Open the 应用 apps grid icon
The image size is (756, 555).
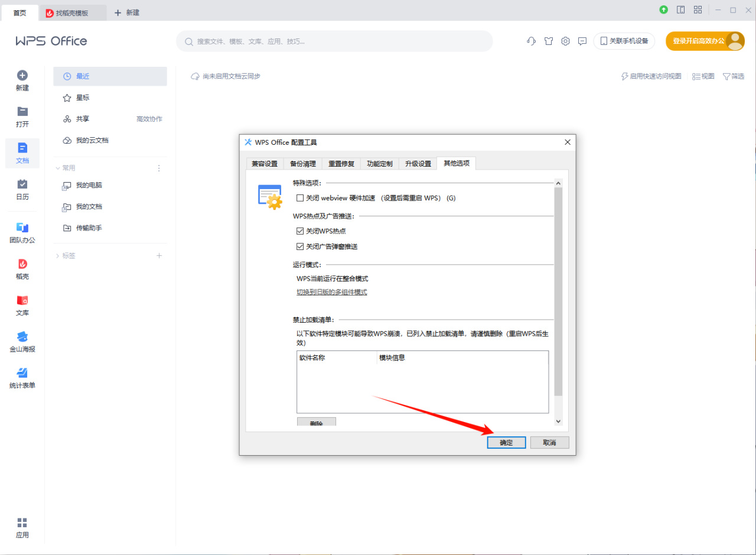22,522
